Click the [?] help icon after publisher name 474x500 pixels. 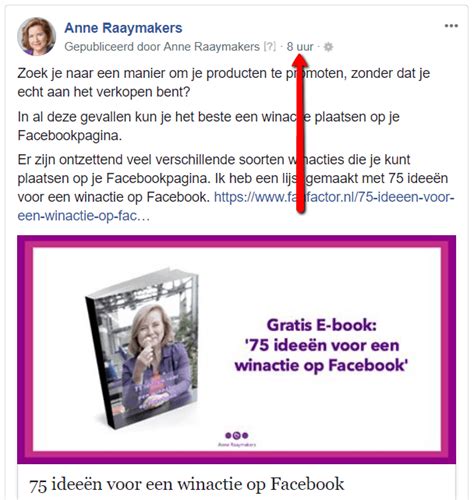pos(270,47)
